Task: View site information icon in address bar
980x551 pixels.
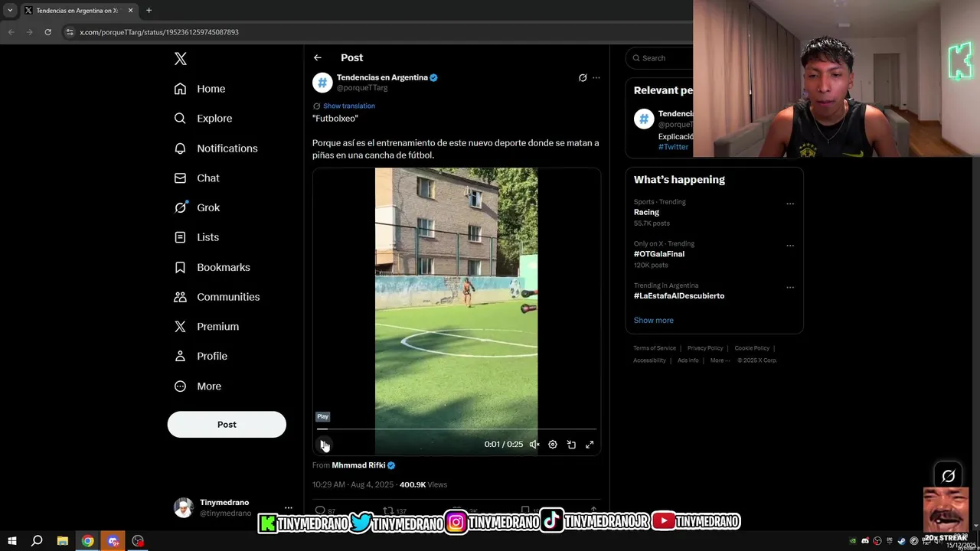Action: point(70,32)
